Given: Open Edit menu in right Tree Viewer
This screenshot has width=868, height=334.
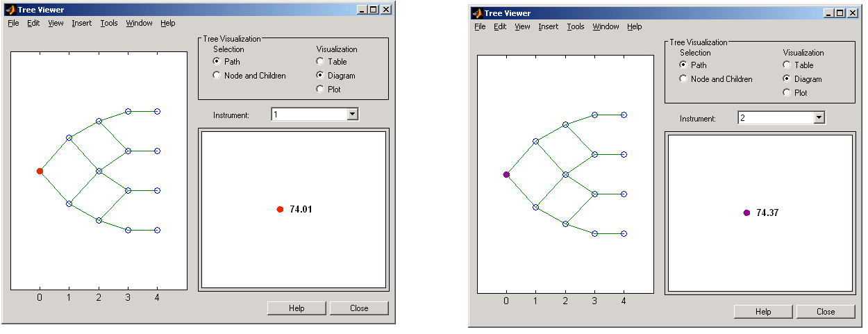Looking at the screenshot, I should click(x=500, y=26).
